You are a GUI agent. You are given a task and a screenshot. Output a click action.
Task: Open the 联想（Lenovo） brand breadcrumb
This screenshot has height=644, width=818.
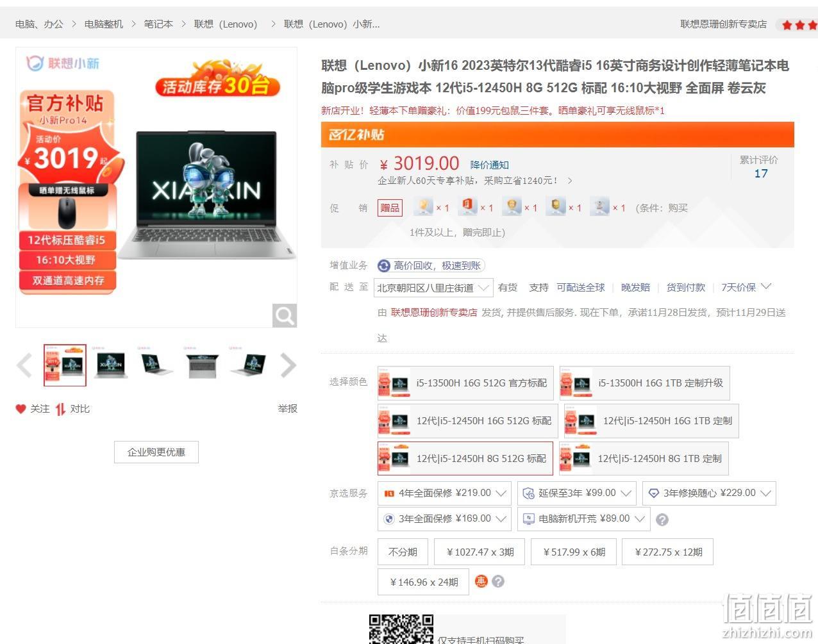(226, 24)
